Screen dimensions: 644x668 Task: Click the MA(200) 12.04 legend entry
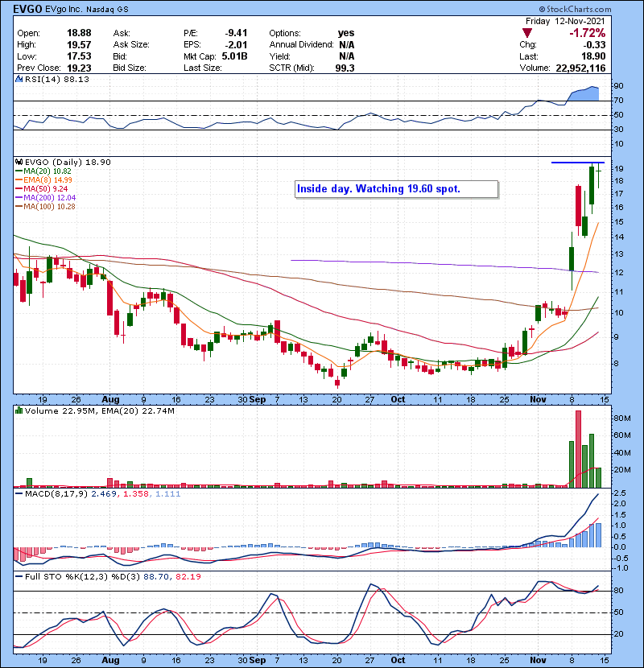tap(45, 198)
